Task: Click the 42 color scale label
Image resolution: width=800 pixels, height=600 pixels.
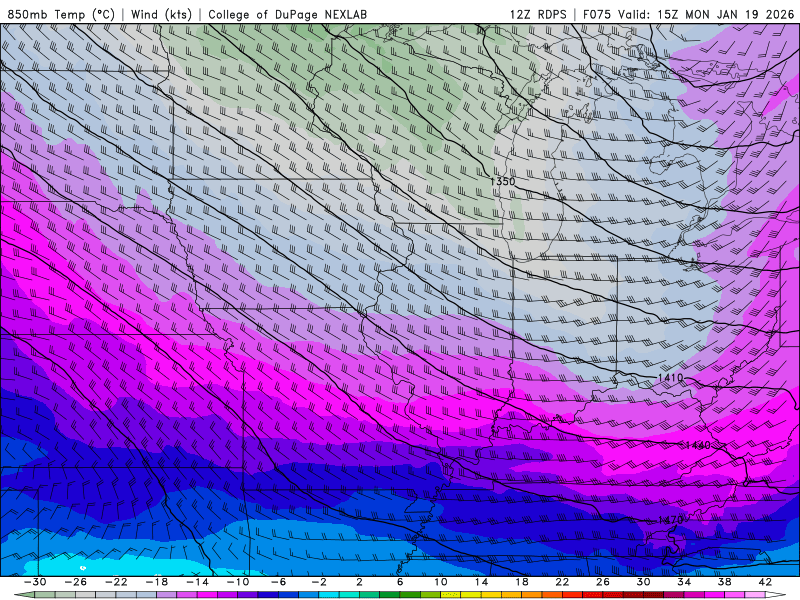Action: pos(765,582)
